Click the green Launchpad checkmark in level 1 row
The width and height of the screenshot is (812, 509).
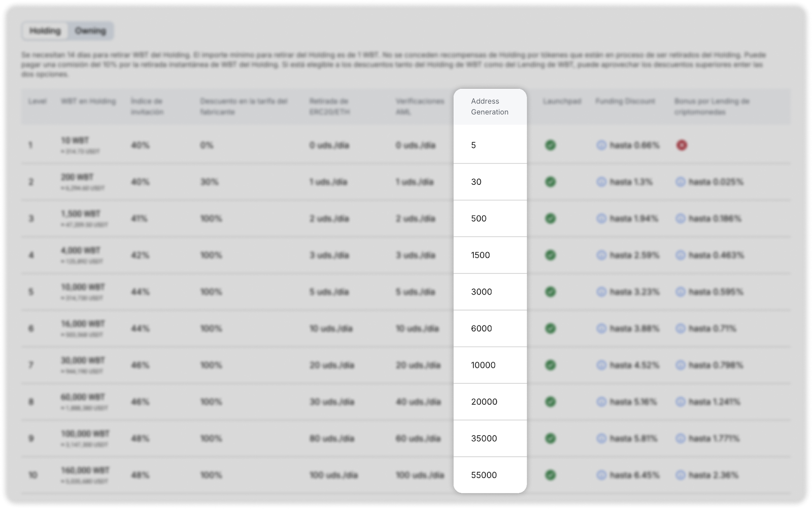tap(550, 145)
